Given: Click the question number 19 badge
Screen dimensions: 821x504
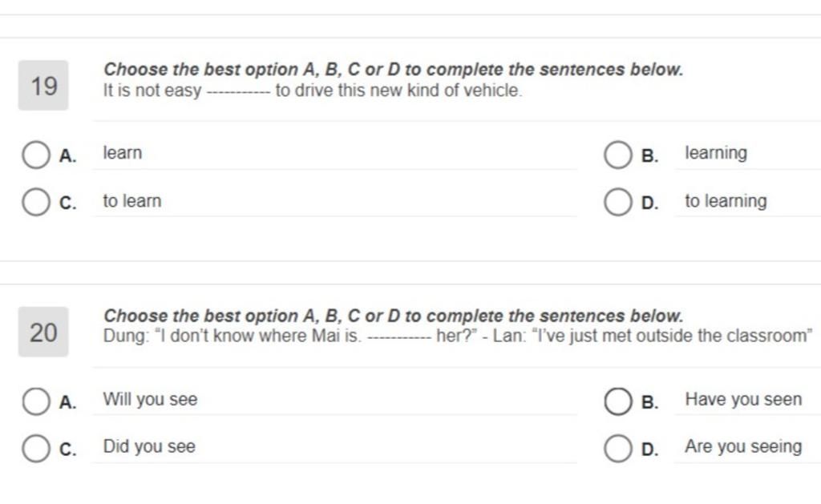Looking at the screenshot, I should click(x=43, y=85).
